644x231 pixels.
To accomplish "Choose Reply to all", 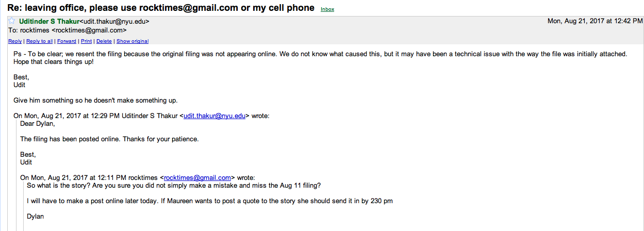I will point(40,41).
